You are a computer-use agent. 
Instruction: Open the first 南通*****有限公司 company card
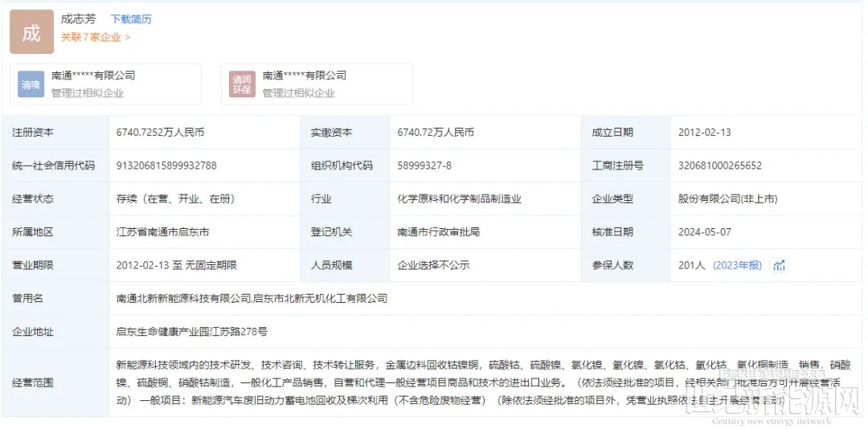click(93, 76)
